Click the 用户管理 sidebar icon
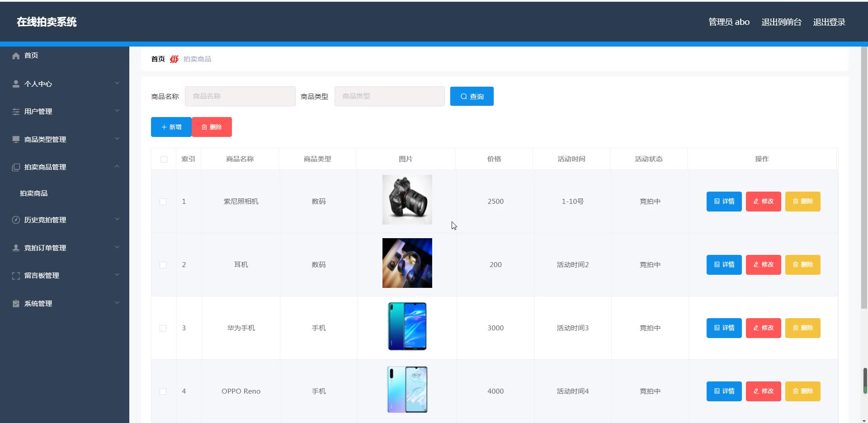This screenshot has width=868, height=423. click(16, 111)
